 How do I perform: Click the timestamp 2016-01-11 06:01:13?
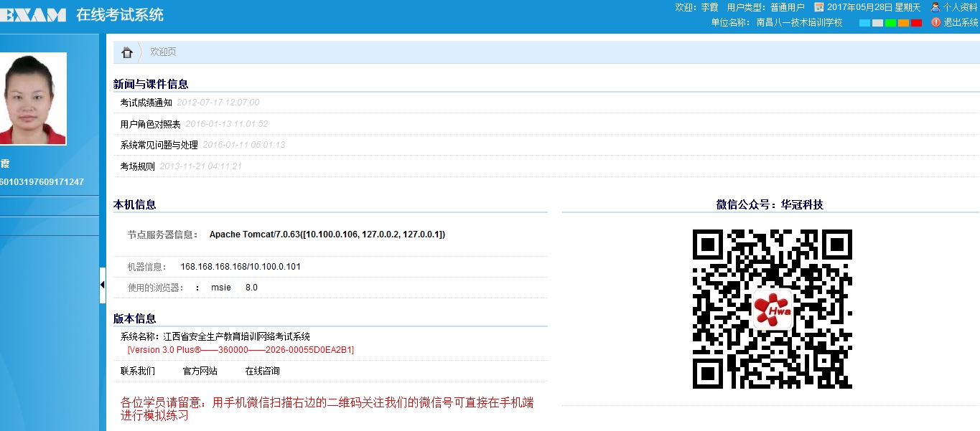244,145
